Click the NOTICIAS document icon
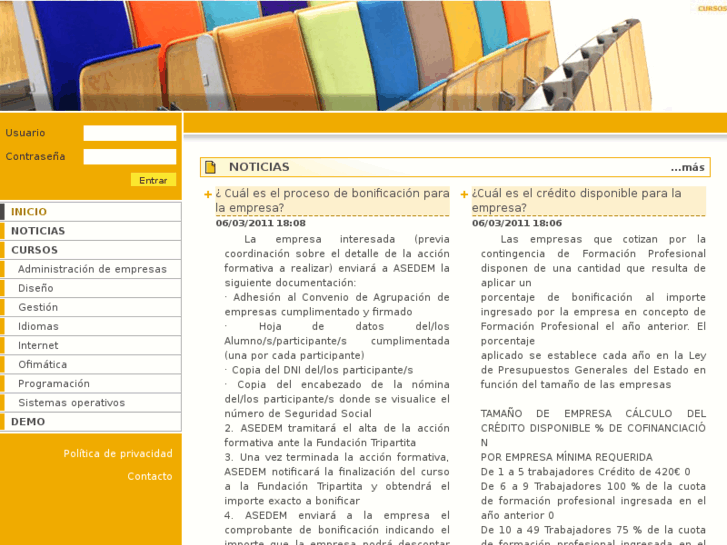Screen dimensions: 727x545 point(210,167)
